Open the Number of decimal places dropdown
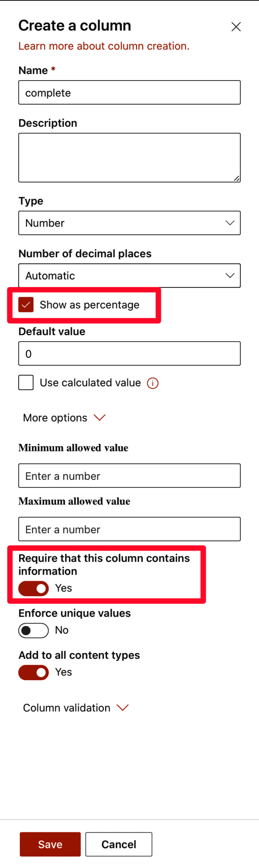The image size is (259, 868). click(129, 275)
